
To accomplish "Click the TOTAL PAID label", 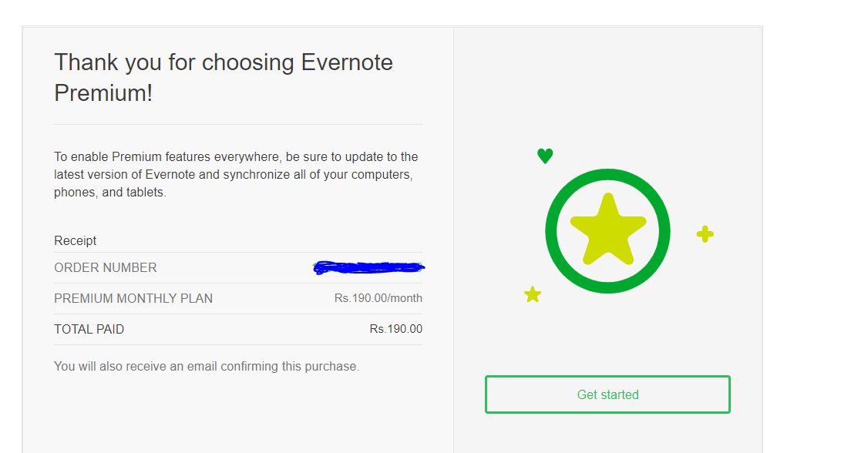I will tap(89, 329).
